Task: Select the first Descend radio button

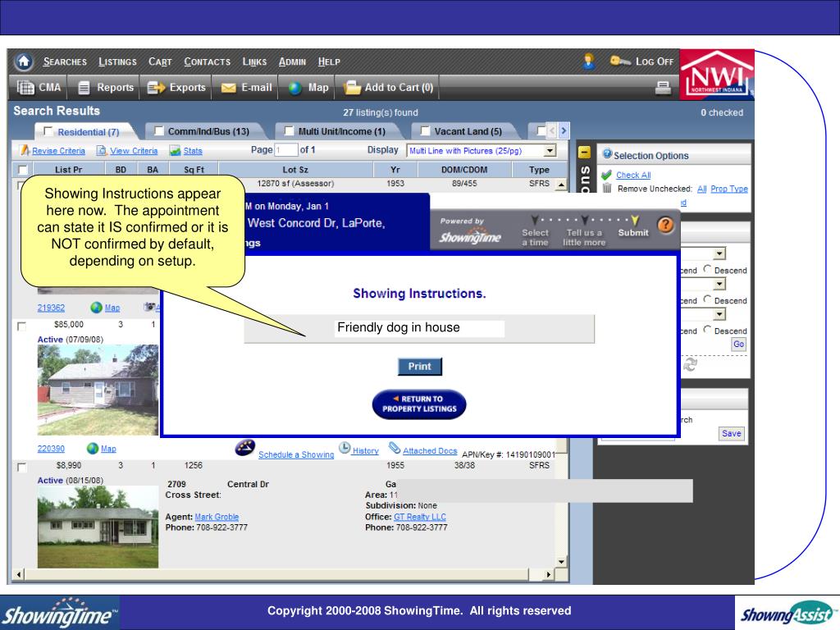Action: pos(707,269)
